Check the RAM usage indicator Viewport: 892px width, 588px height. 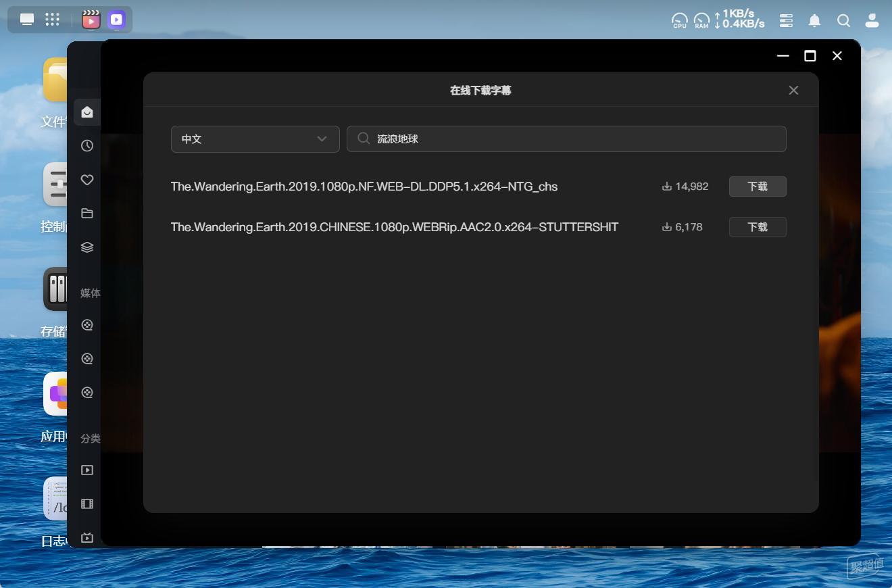point(701,21)
